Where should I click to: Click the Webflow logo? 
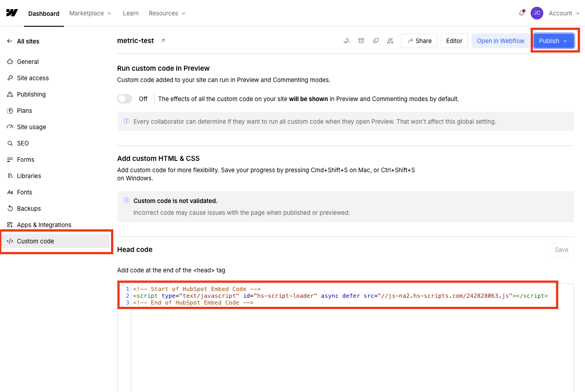(12, 13)
